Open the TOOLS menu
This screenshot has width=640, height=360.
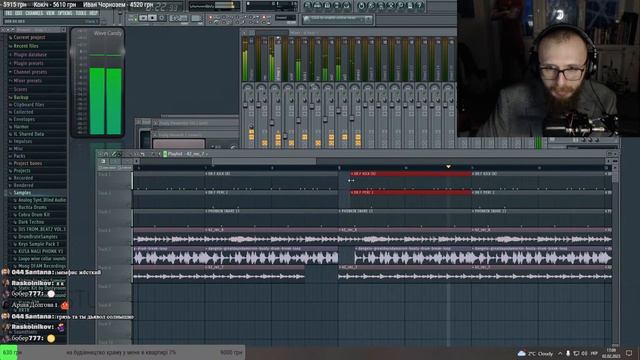click(x=81, y=13)
